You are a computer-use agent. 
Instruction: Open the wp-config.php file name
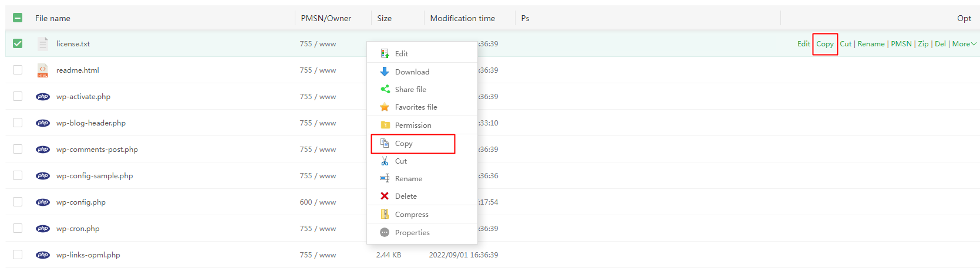[x=81, y=202]
